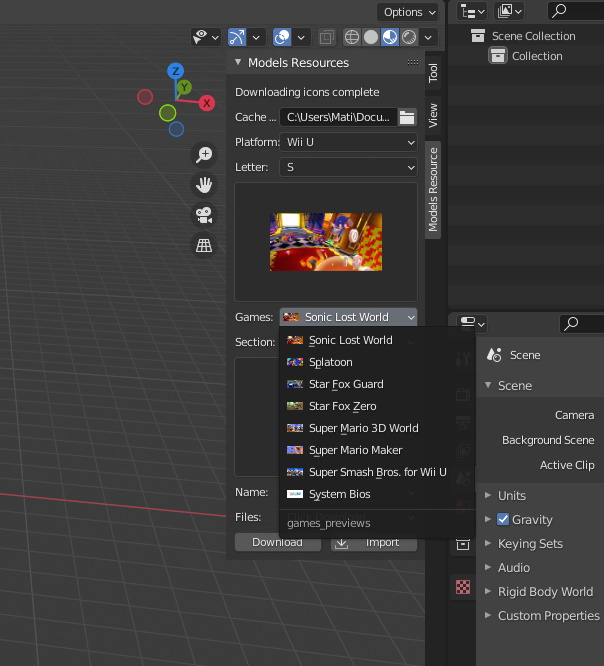Click the Background Scene label

(x=548, y=440)
